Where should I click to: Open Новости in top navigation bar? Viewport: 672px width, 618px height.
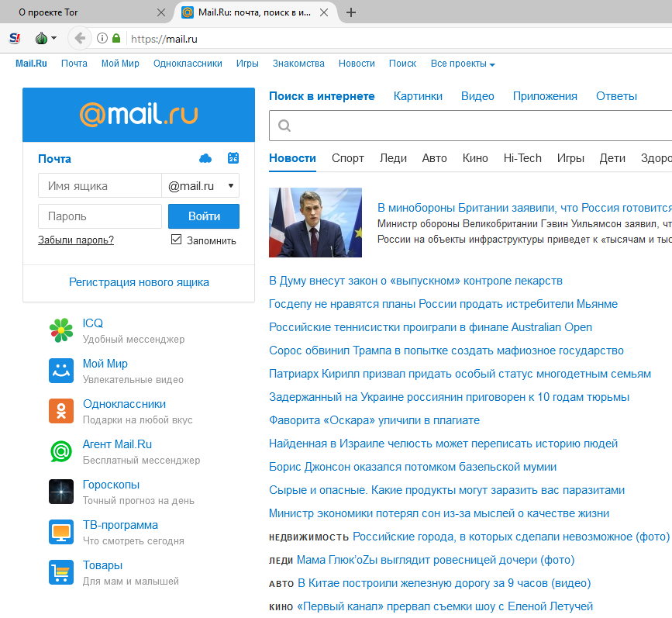click(x=357, y=64)
